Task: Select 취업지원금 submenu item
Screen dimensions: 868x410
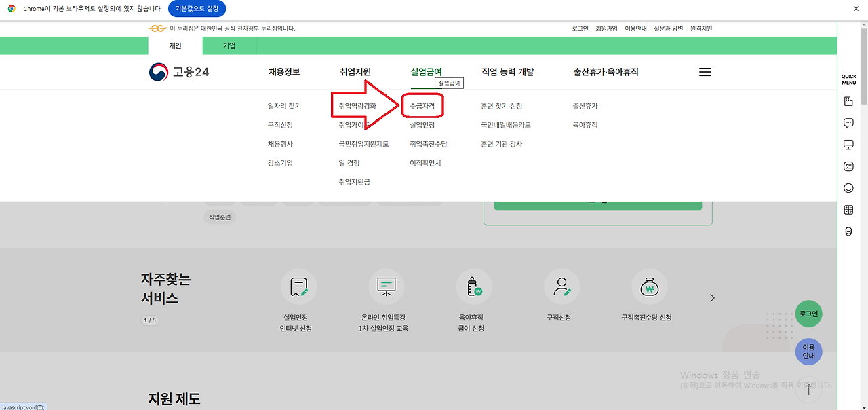Action: [355, 182]
